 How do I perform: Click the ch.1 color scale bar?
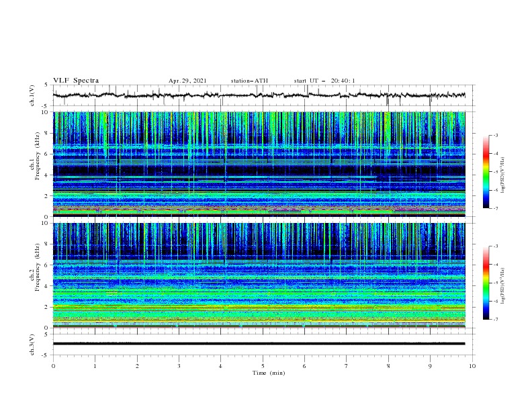486,172
